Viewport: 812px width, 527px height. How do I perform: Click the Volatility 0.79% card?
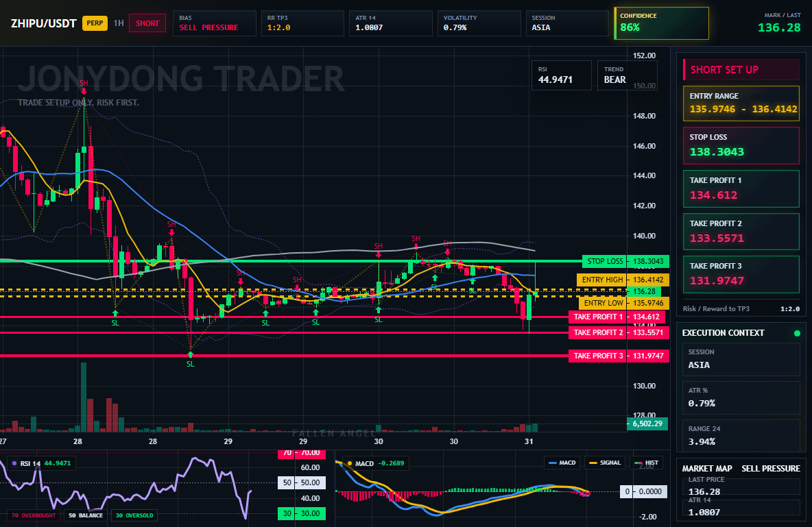pos(479,23)
